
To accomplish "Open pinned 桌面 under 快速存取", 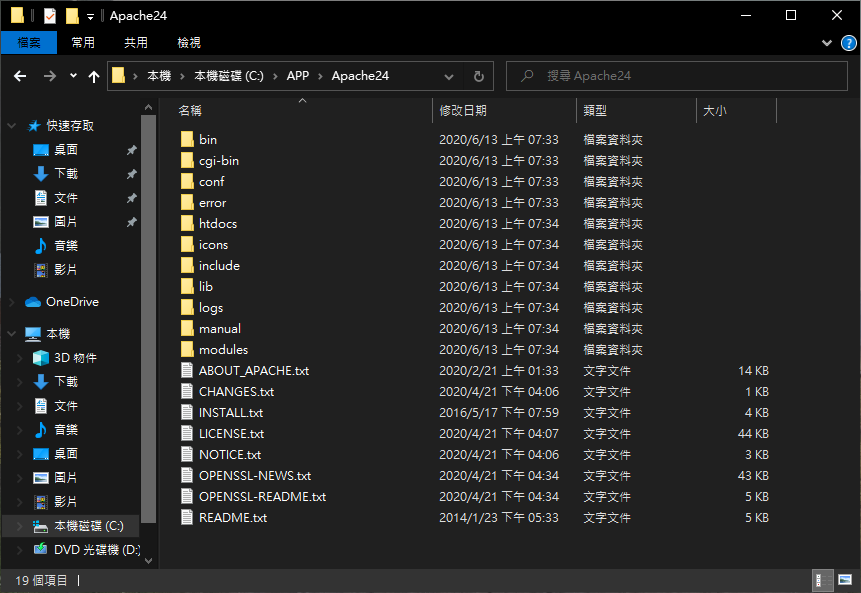I will [x=65, y=149].
